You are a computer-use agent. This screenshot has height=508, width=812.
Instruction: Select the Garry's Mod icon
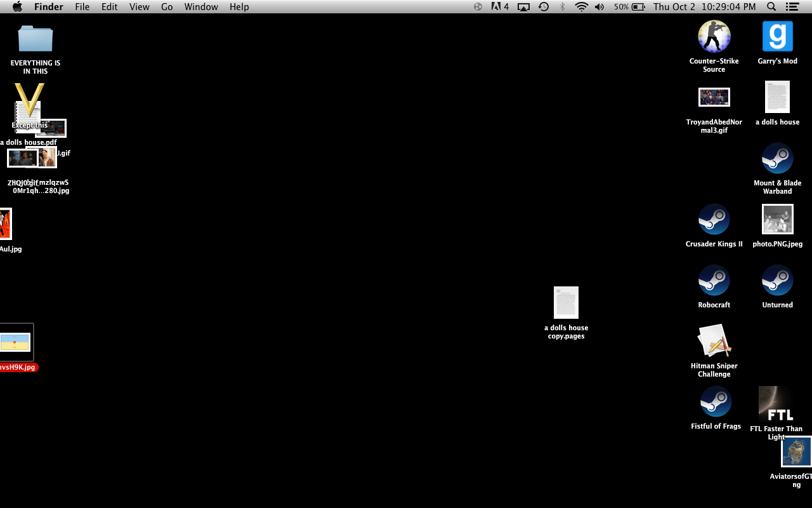tap(778, 36)
